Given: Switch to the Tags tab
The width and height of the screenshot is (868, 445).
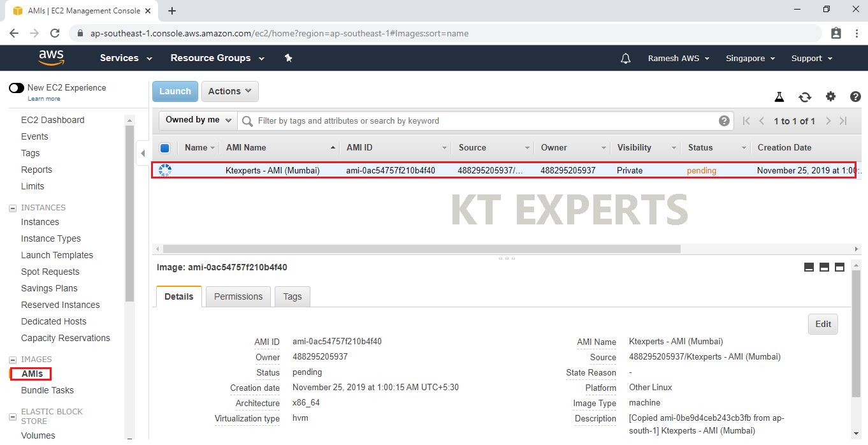Looking at the screenshot, I should coord(293,296).
